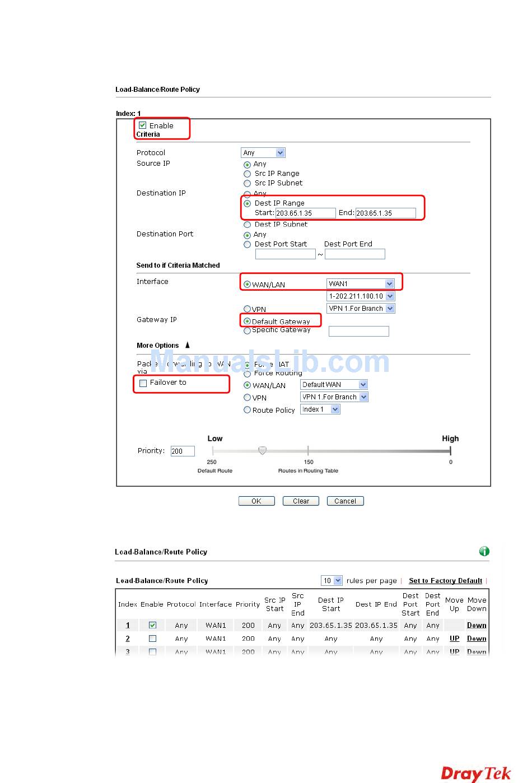Select the Src IP Subnet option
Viewport: 532px width, 783px height.
[247, 184]
